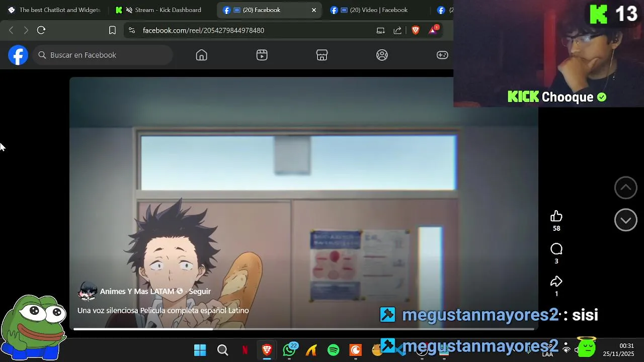Viewport: 644px width, 362px height.
Task: Open site settings icon in address bar
Action: pos(132,30)
